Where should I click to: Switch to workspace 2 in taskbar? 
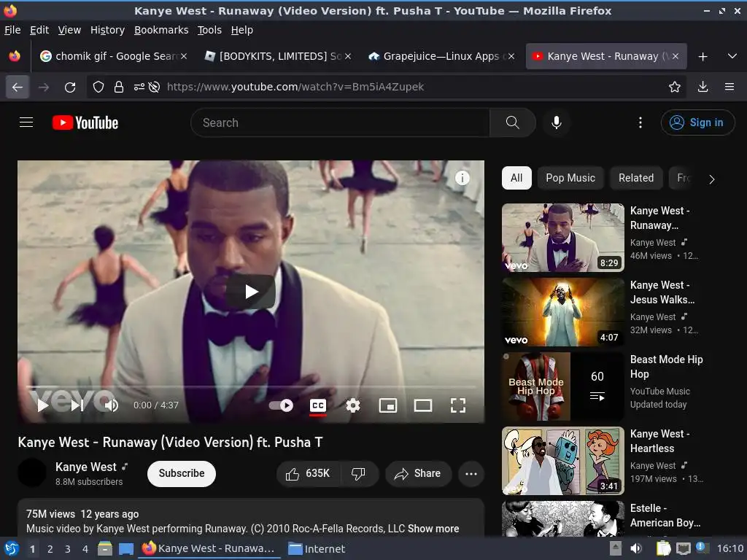point(50,549)
